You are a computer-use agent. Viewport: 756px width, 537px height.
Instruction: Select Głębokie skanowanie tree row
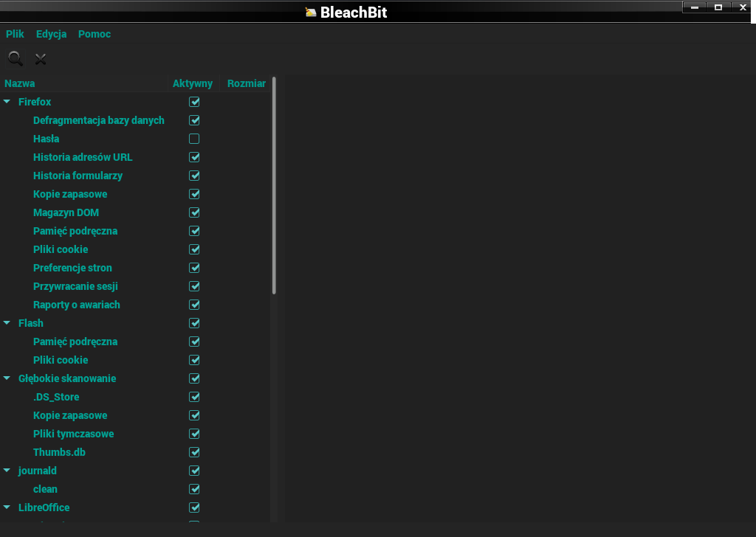[135, 378]
